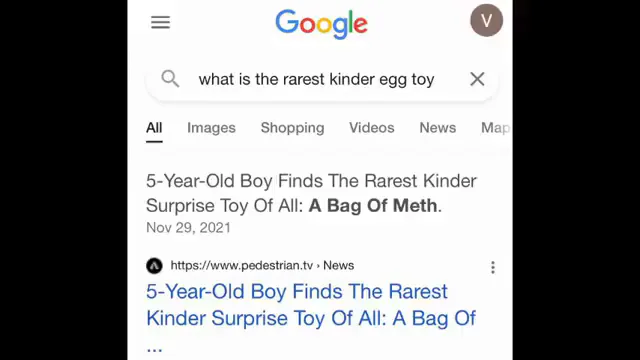
Task: Switch to the Images tab
Action: tap(211, 128)
